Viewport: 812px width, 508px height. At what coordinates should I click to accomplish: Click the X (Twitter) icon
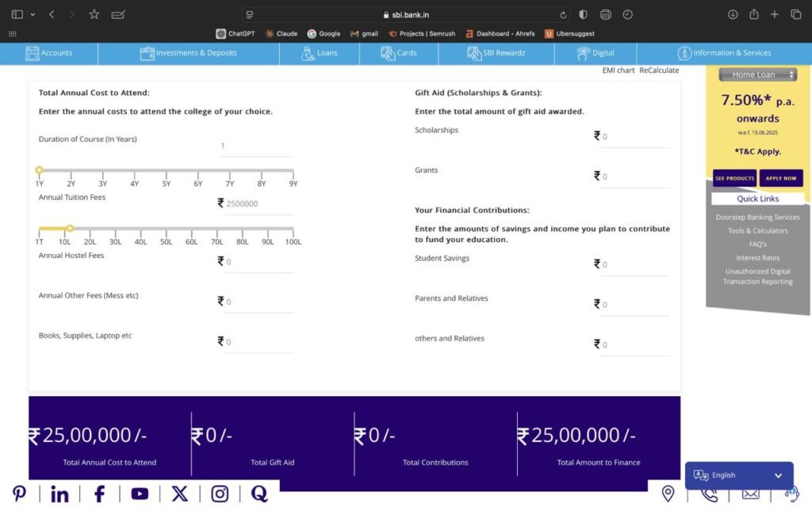pos(179,493)
